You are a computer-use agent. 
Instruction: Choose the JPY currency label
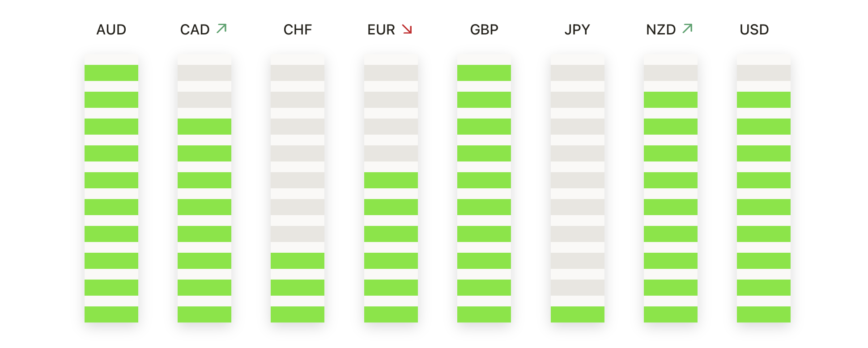point(577,30)
